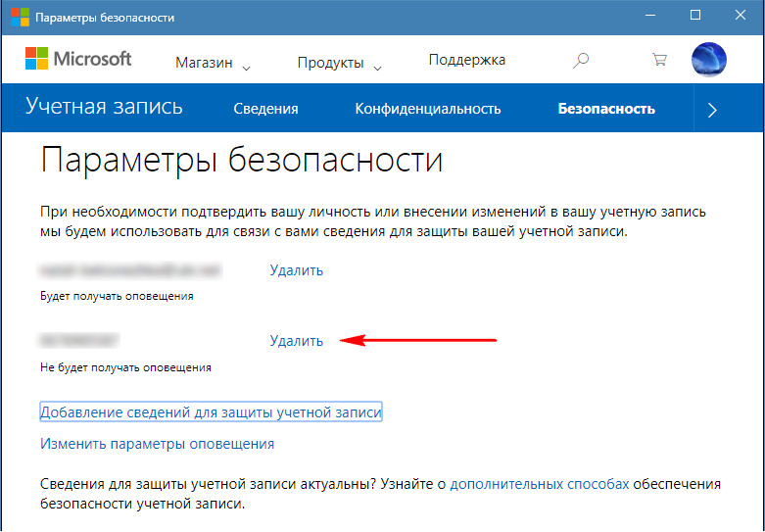Image resolution: width=765 pixels, height=532 pixels.
Task: Open the Поддержка menu item
Action: tap(467, 60)
